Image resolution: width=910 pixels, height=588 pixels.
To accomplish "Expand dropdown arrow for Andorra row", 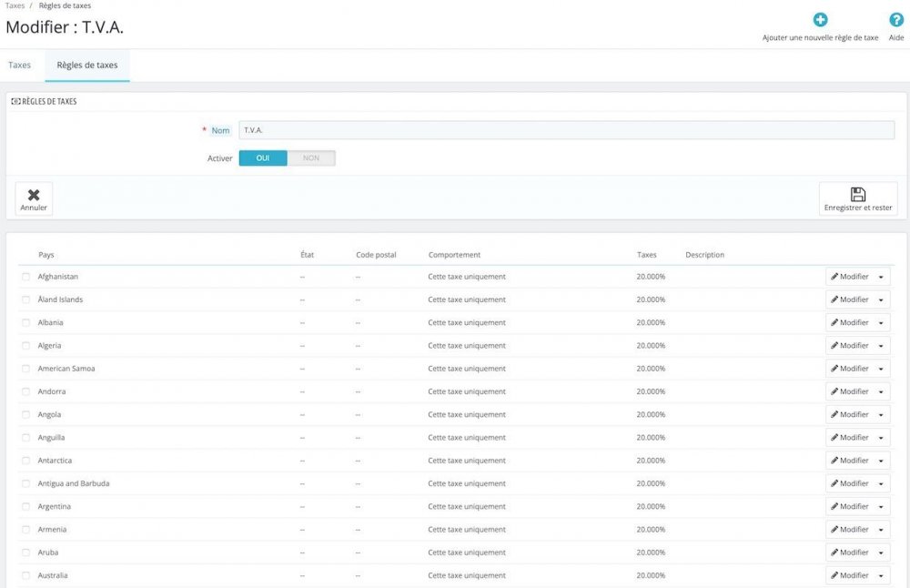I will [881, 391].
